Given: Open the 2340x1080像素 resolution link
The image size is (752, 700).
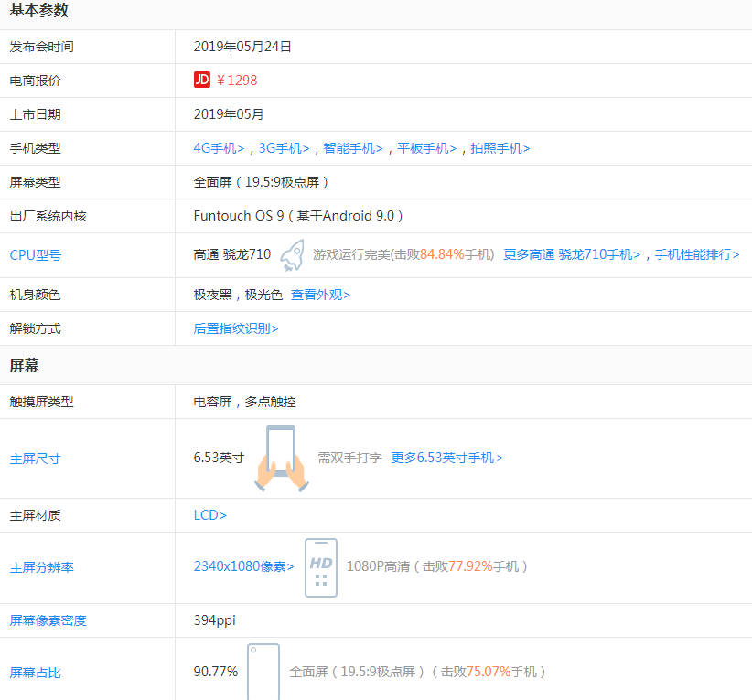Looking at the screenshot, I should coord(244,566).
